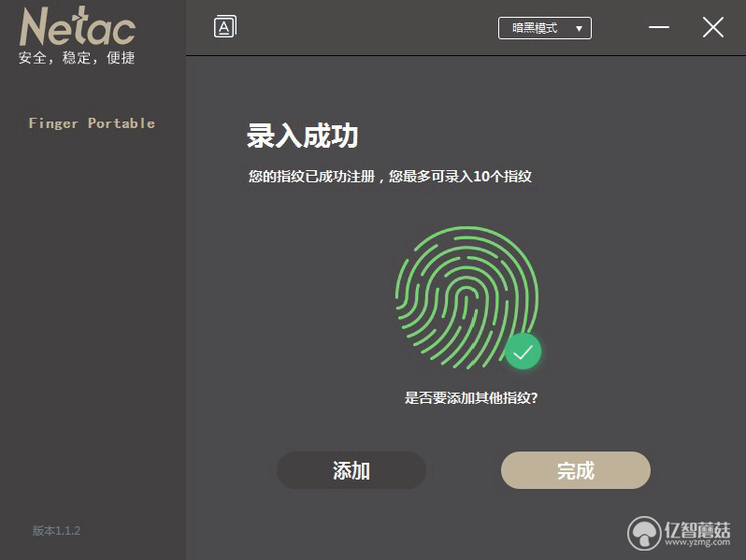Click the language switch icon
This screenshot has height=560, width=746.
(225, 26)
